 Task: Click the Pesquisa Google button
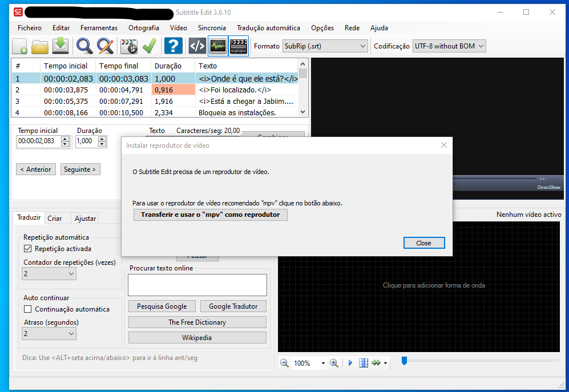point(162,306)
